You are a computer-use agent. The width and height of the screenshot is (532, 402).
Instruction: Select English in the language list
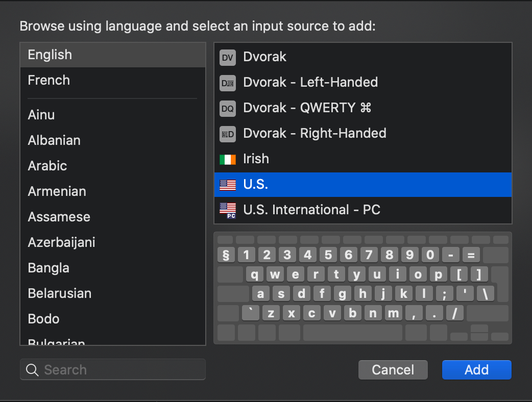click(x=50, y=55)
